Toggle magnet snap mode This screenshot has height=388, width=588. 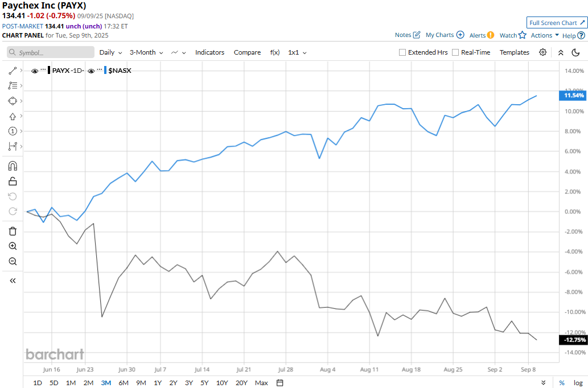(x=13, y=166)
